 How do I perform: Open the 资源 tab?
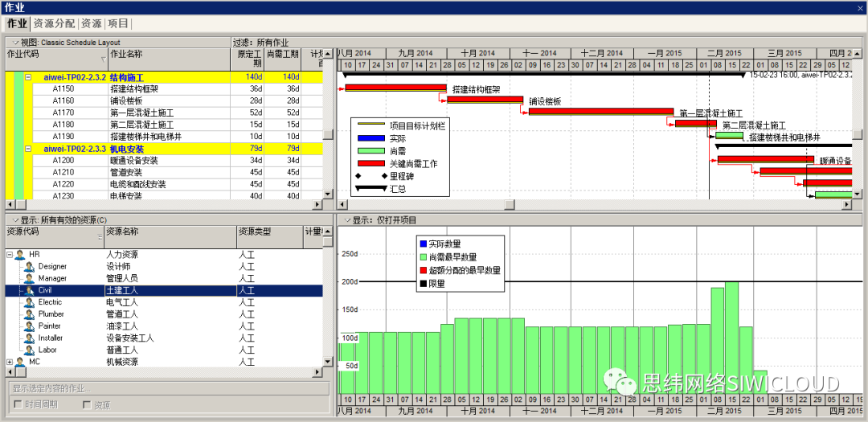click(x=92, y=23)
